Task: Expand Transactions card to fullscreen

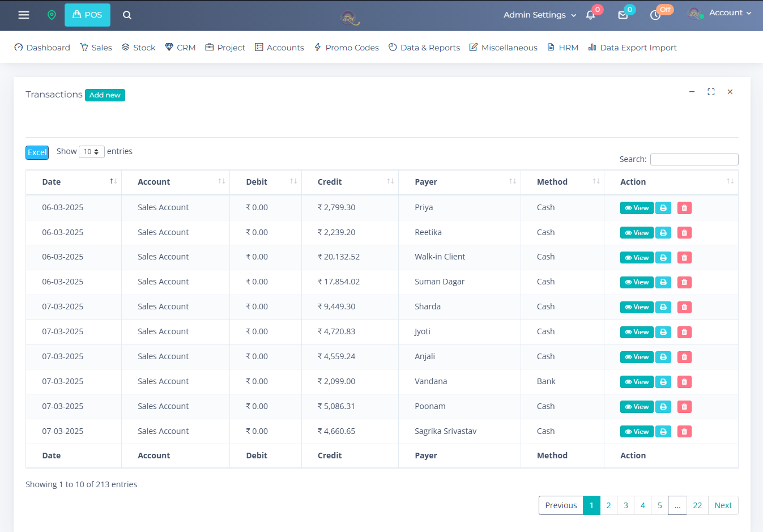Action: pos(711,92)
